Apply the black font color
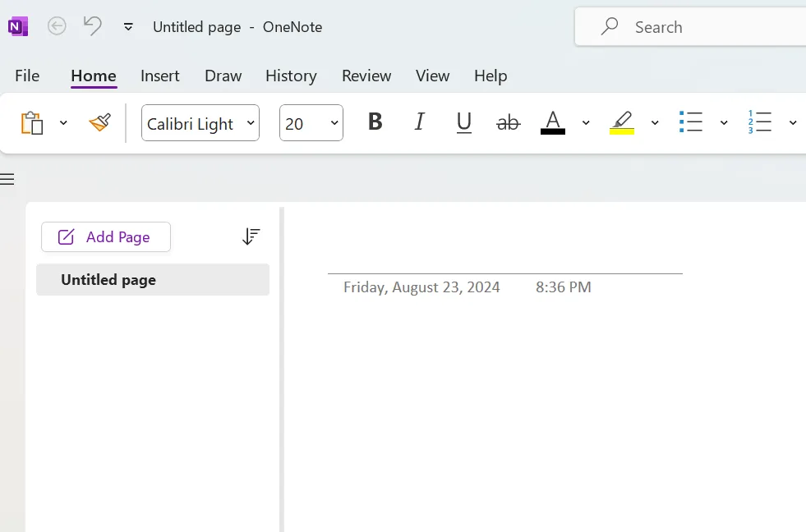Image resolution: width=806 pixels, height=532 pixels. [553, 122]
